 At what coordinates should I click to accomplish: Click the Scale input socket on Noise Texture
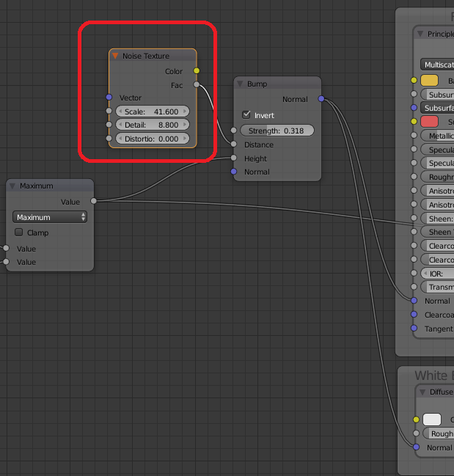pos(109,111)
